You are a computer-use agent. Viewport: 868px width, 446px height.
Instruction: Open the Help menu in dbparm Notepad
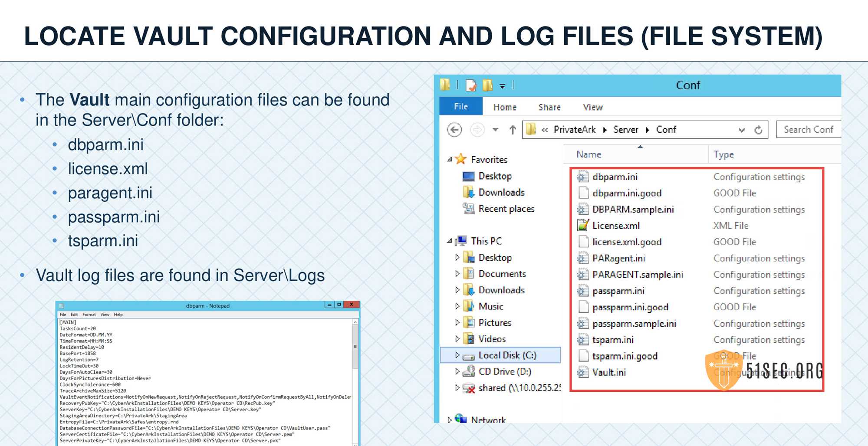[x=118, y=315]
